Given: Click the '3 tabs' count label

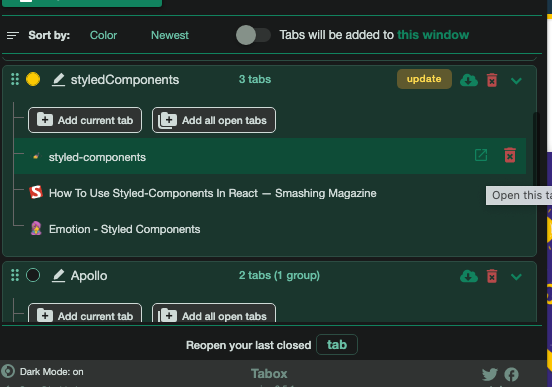Looking at the screenshot, I should click(255, 79).
